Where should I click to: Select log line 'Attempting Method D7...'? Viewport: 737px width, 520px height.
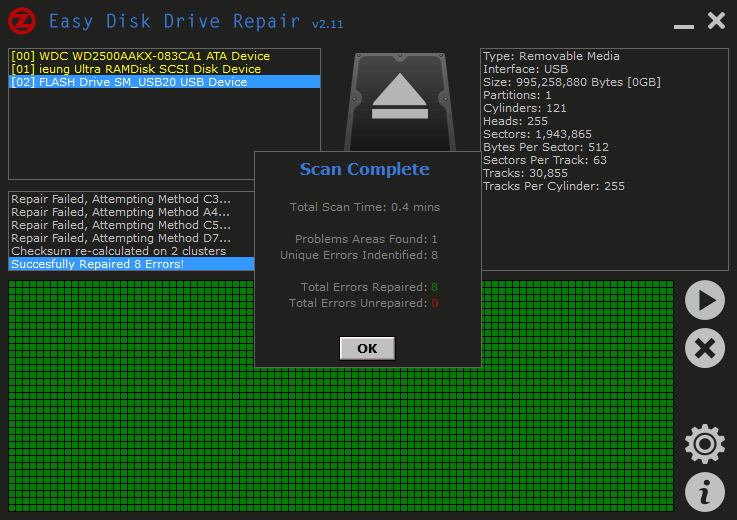point(132,238)
